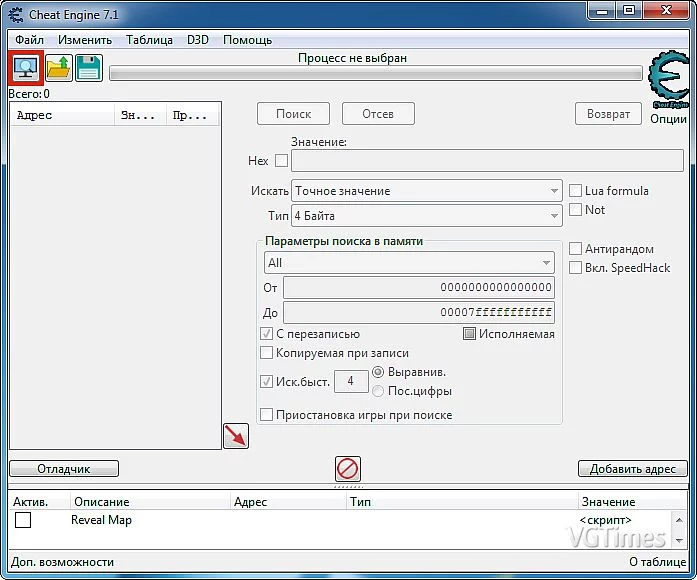Toggle the Исполняемая checkbox
This screenshot has height=580, width=697.
pos(469,334)
